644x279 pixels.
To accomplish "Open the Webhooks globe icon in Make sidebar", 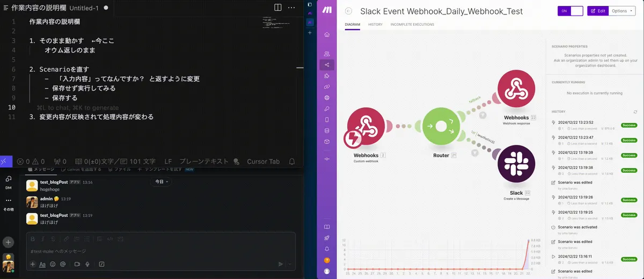I will point(327,98).
